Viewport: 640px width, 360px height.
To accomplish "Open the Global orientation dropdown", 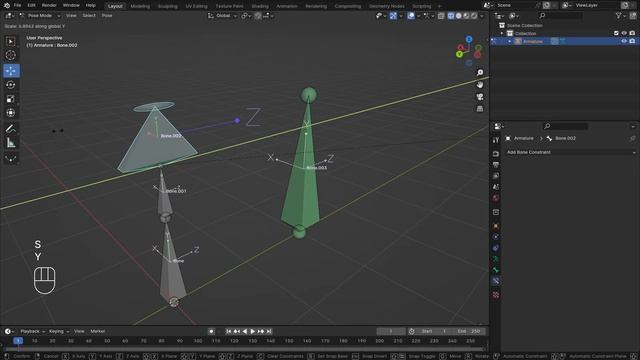I will [x=221, y=16].
